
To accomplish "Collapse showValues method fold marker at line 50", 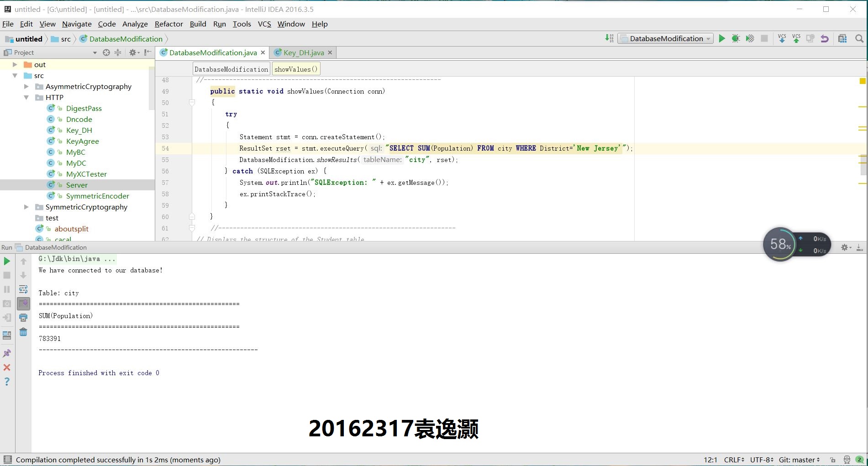I will pyautogui.click(x=192, y=103).
